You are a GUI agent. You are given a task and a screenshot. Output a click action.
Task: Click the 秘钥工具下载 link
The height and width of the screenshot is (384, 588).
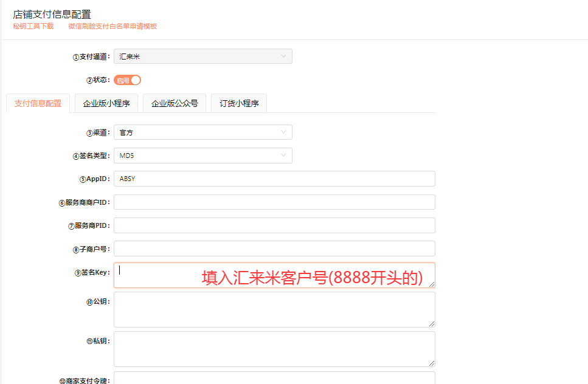[33, 26]
